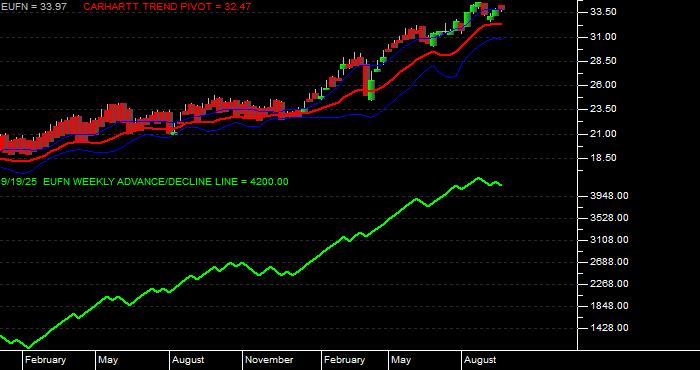Click the 26.00 price axis value
This screenshot has width=700, height=370.
tap(604, 85)
